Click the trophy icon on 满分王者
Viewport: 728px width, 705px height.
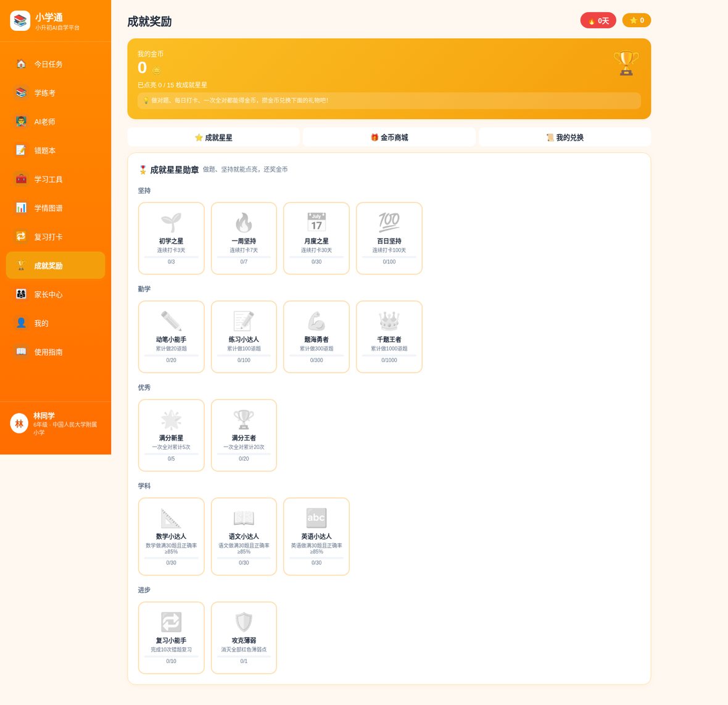(244, 419)
